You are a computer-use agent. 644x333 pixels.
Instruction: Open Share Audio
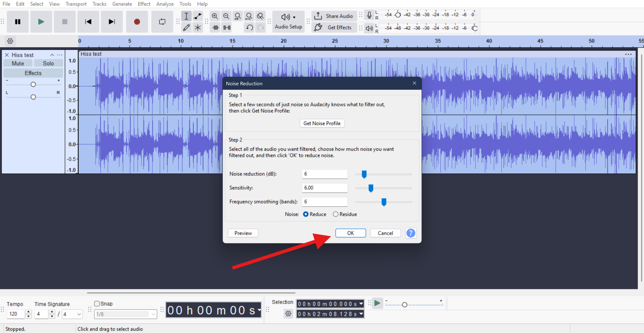tap(334, 16)
